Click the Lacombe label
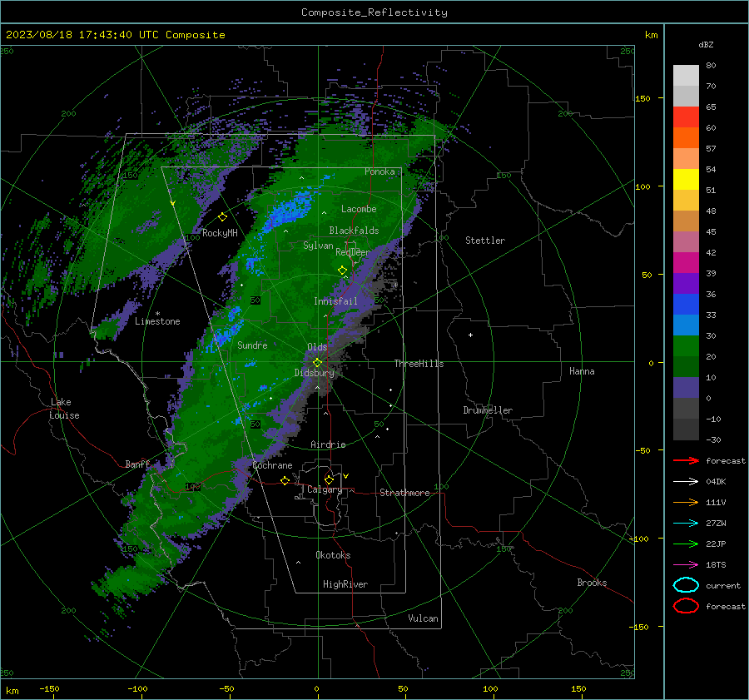Image resolution: width=749 pixels, height=700 pixels. pyautogui.click(x=359, y=209)
